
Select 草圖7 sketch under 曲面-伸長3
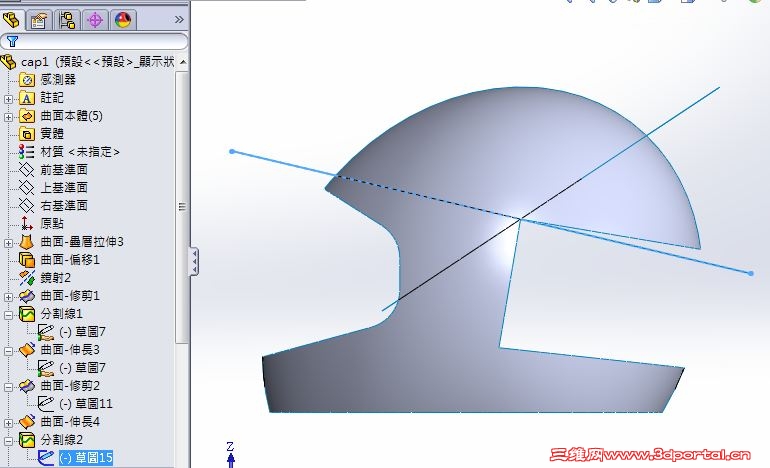point(72,368)
